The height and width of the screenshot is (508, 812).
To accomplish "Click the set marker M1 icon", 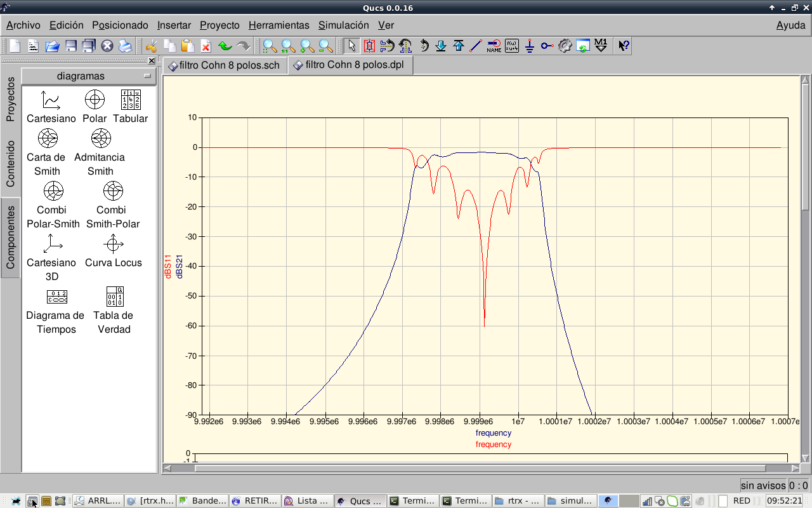I will pyautogui.click(x=601, y=46).
